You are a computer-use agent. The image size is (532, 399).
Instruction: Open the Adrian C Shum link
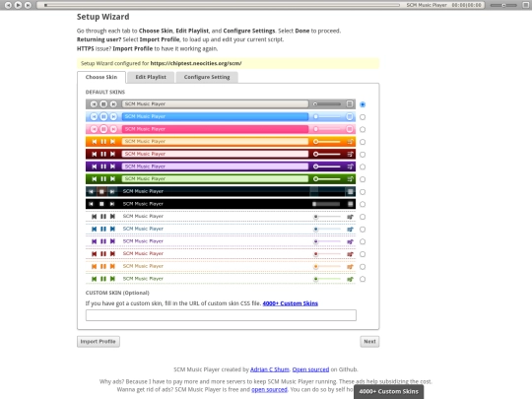click(270, 369)
